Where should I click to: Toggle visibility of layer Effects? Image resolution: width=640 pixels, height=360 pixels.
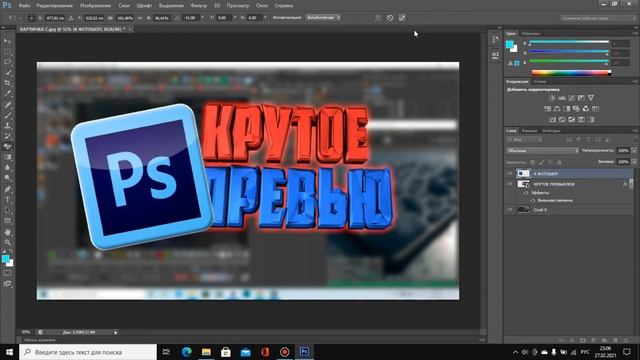point(526,193)
